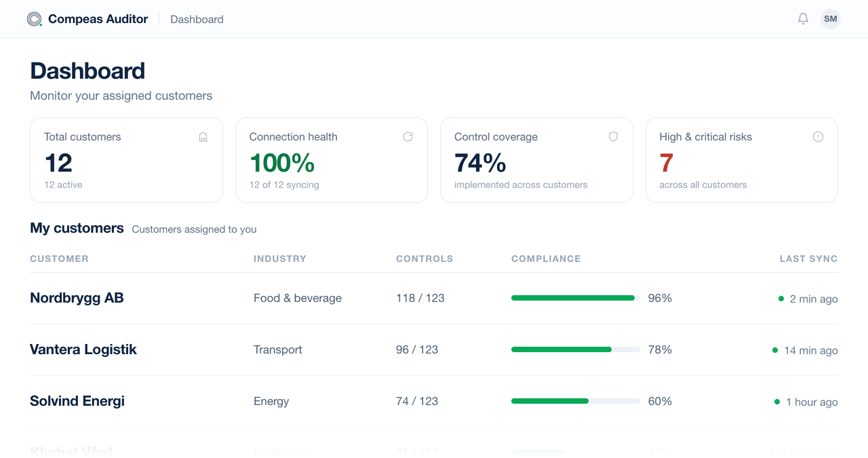The height and width of the screenshot is (458, 868).
Task: Click the alert icon in High & critical risks card
Action: [818, 137]
